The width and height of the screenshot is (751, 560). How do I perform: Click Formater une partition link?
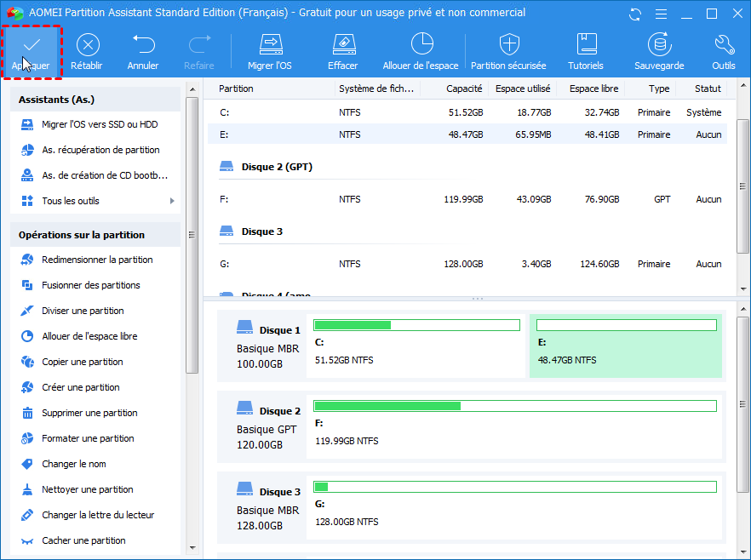pos(88,438)
